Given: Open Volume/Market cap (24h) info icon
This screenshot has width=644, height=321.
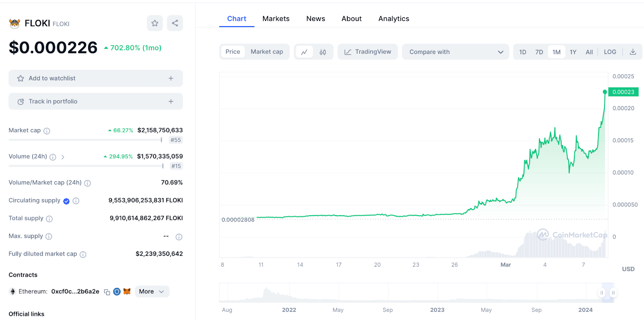Looking at the screenshot, I should pos(87,183).
